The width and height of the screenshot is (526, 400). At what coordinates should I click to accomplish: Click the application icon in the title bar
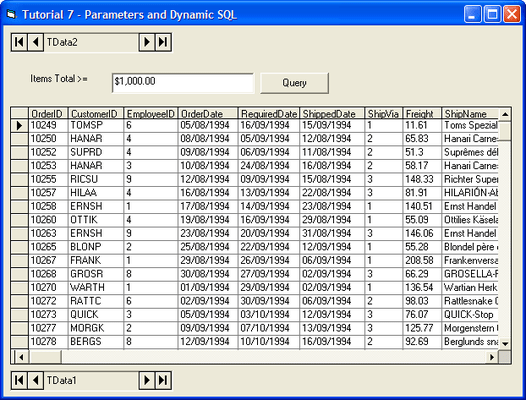(12, 14)
